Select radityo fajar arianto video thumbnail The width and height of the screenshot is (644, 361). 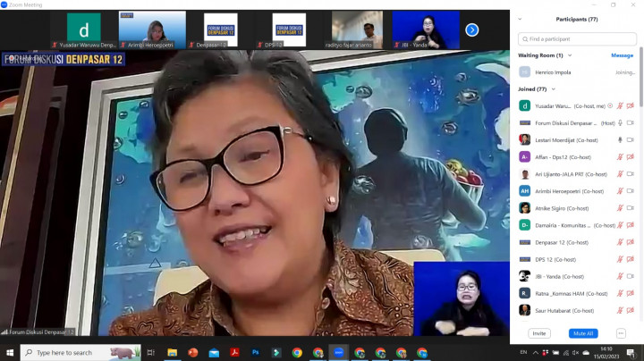tap(357, 29)
